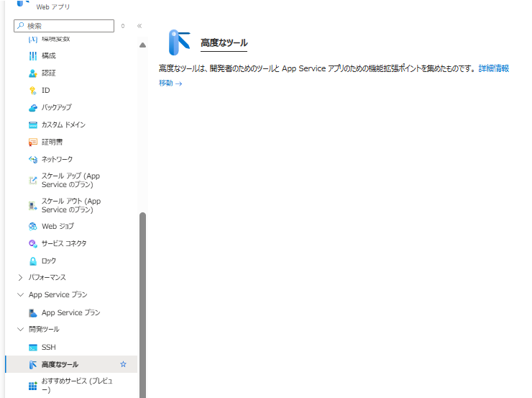This screenshot has width=532, height=398.
Task: Click the ロック padlock icon
Action: pyautogui.click(x=33, y=261)
